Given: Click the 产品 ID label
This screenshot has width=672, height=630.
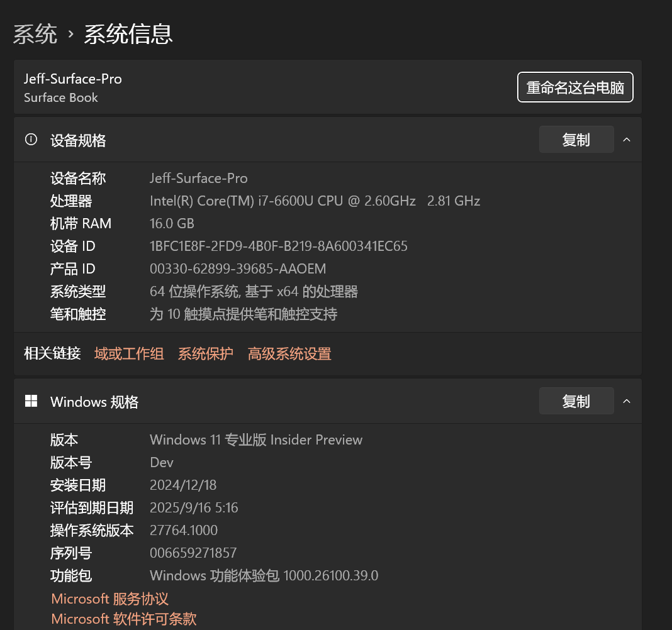Looking at the screenshot, I should coord(72,269).
